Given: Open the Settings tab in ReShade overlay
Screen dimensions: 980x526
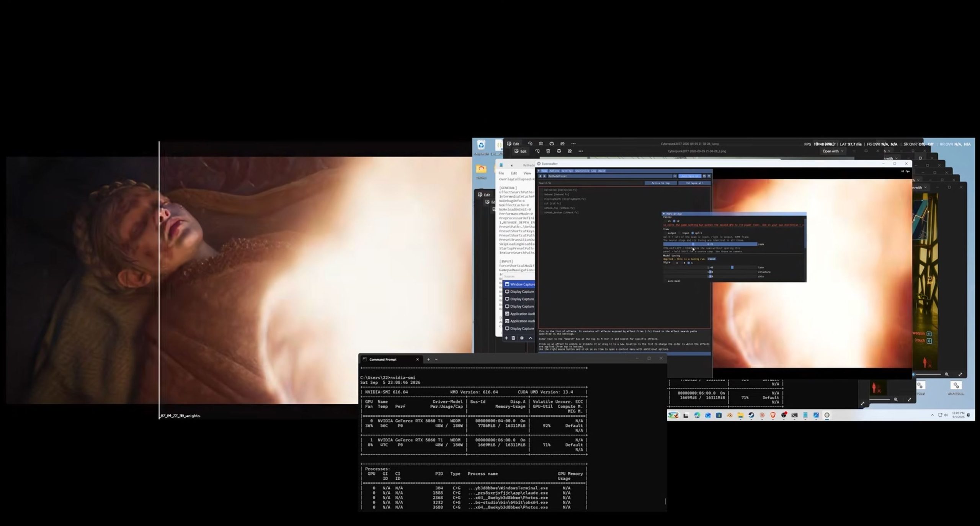Looking at the screenshot, I should (567, 171).
